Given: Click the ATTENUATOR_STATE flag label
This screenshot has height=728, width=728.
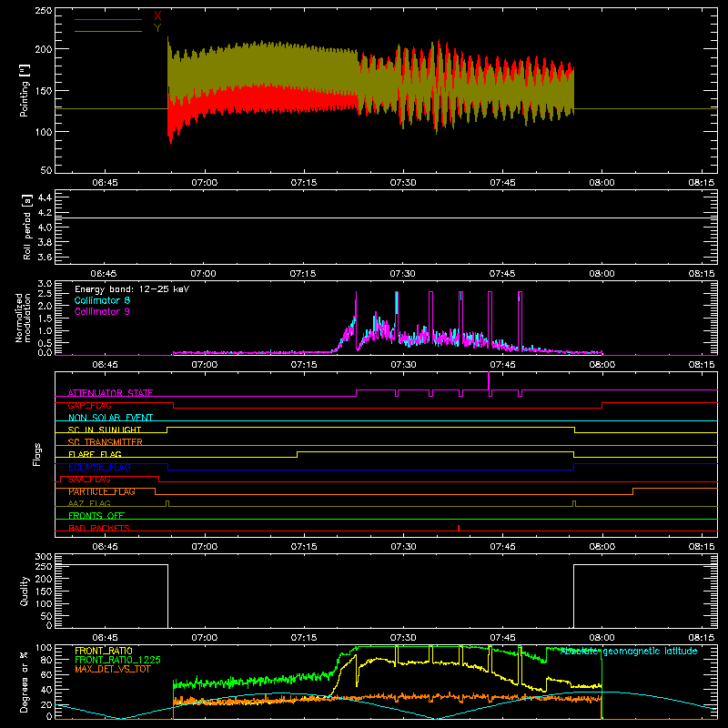Looking at the screenshot, I should (110, 393).
